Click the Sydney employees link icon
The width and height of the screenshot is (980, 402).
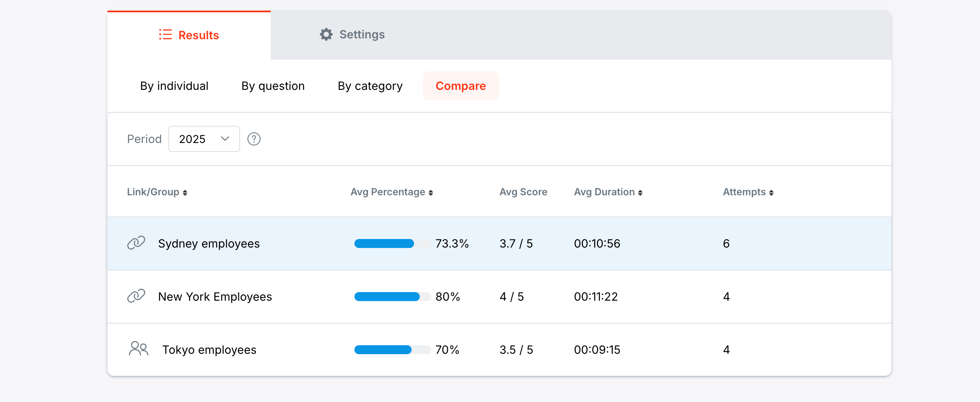pos(136,243)
